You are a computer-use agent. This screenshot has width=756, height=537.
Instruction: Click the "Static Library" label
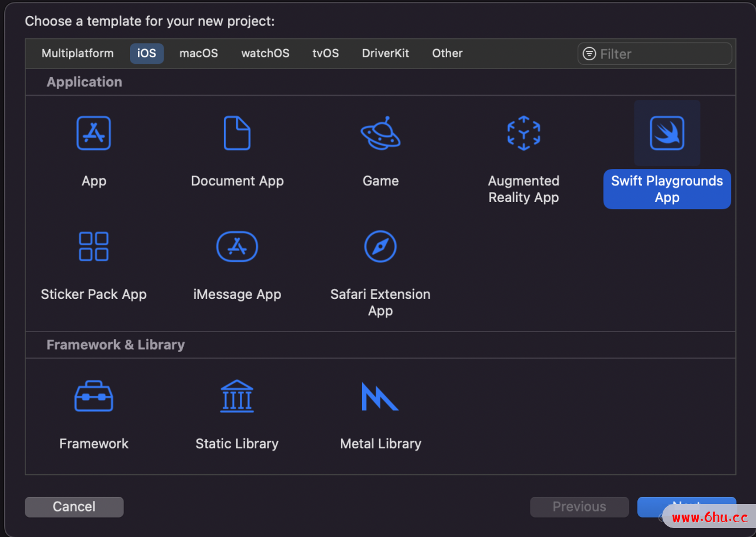pos(237,444)
